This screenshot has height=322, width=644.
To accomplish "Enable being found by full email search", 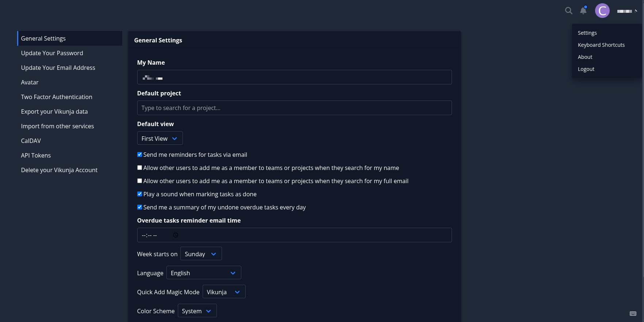I will [139, 181].
